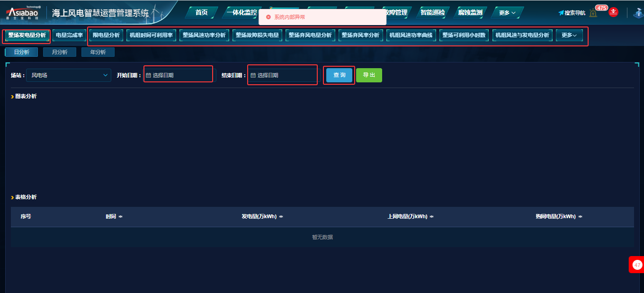Click the 结束日期 date input field
This screenshot has width=644, height=293.
coord(284,75)
